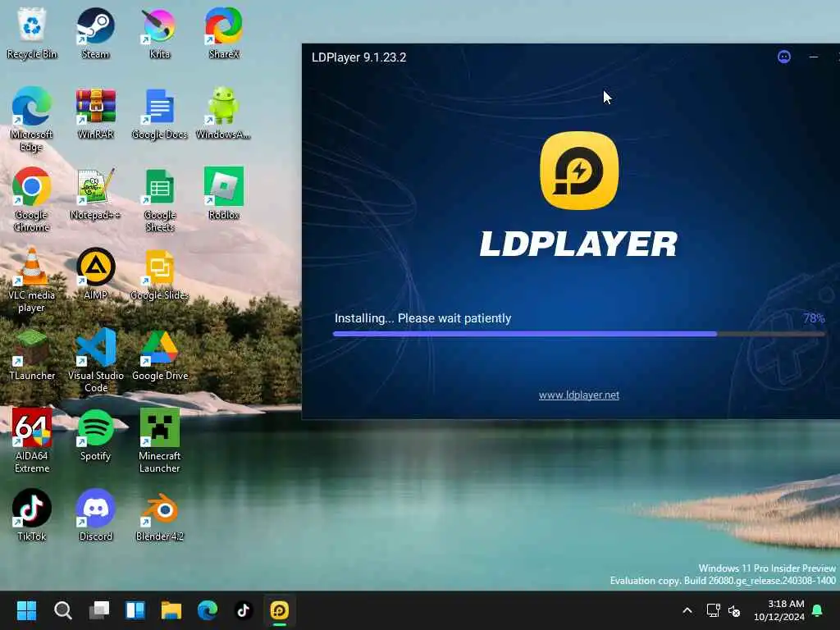Open the Recycle Bin desktop icon
The image size is (840, 630).
[x=32, y=33]
